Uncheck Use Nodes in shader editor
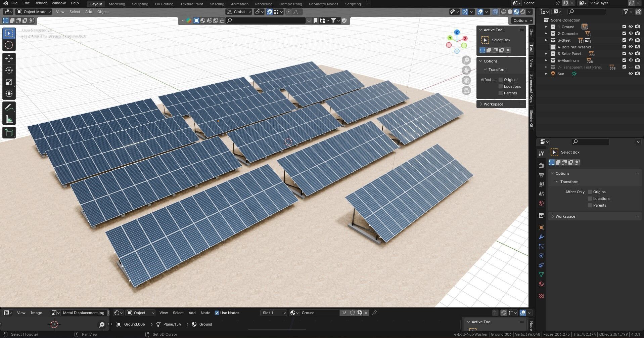 [217, 313]
